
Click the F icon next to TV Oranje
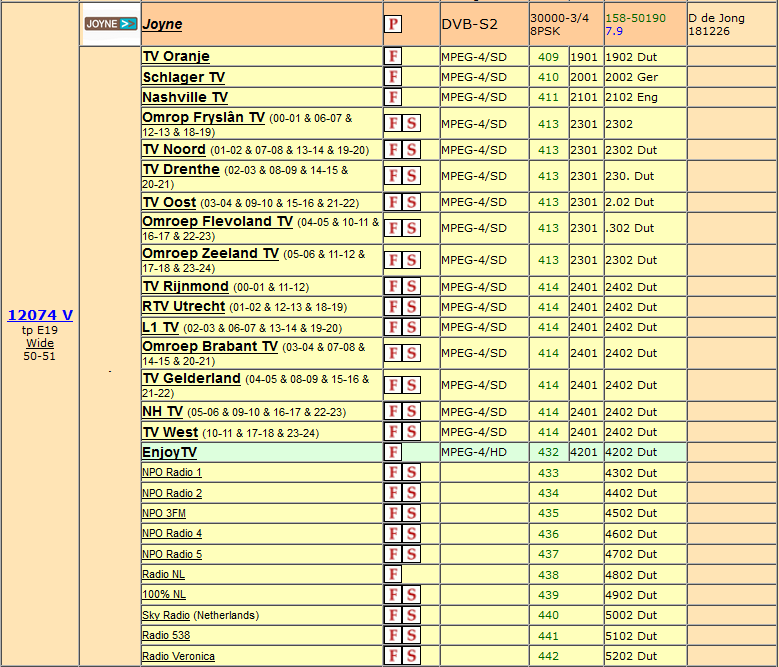[393, 56]
